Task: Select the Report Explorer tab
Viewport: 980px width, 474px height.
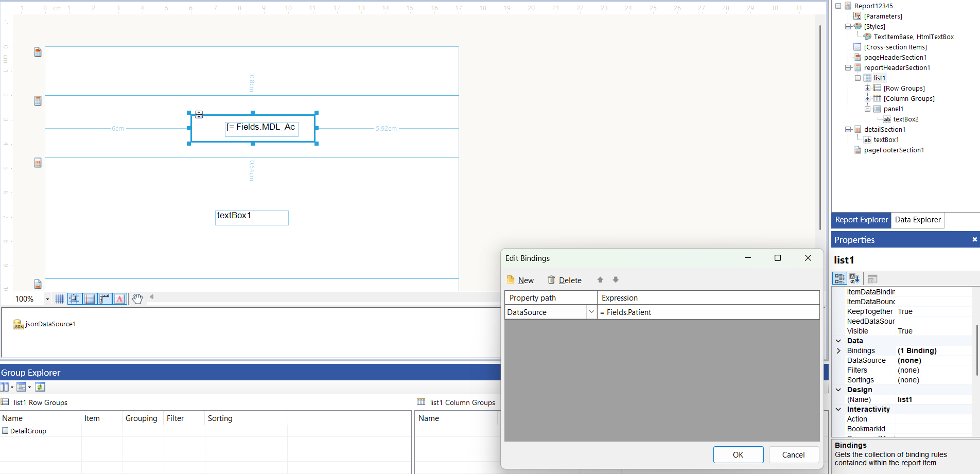Action: 861,220
